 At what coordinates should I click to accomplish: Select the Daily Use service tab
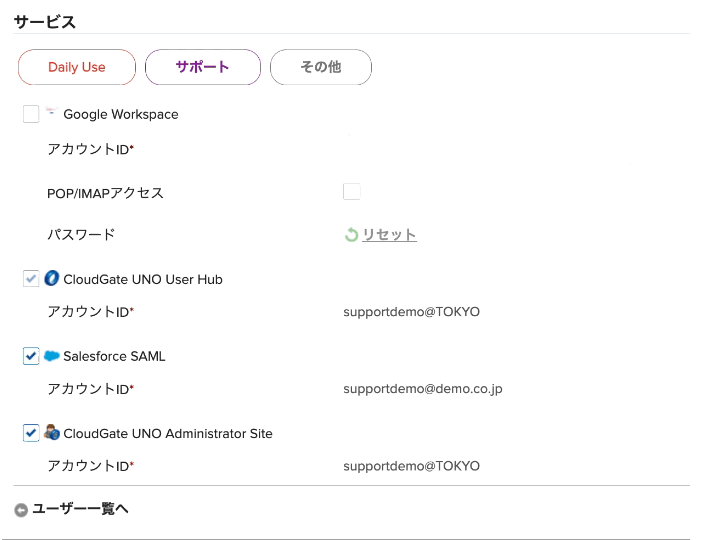(x=77, y=67)
